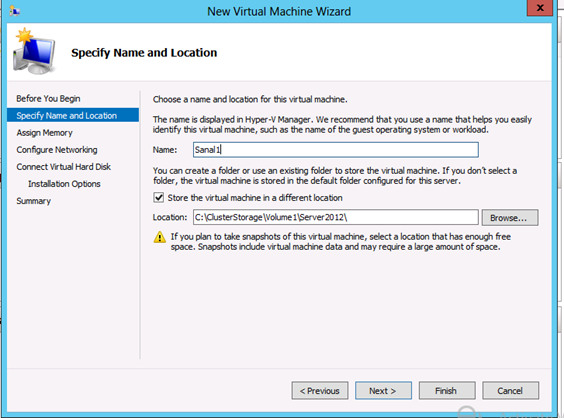Browse for a storage location folder

(x=510, y=218)
